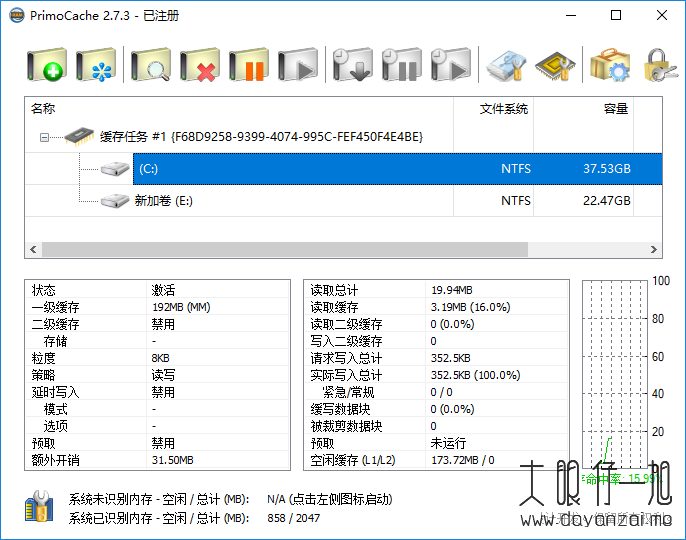Click the 请求写入总计 label
Viewport: 686px width, 540px height.
(x=346, y=358)
